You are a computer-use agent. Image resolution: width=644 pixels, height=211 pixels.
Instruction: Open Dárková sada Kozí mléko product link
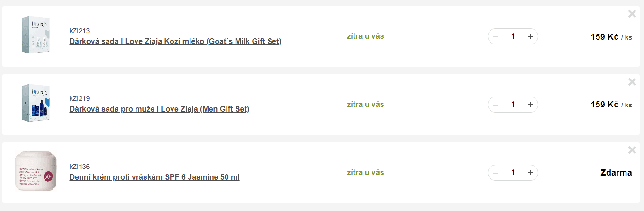pos(175,42)
